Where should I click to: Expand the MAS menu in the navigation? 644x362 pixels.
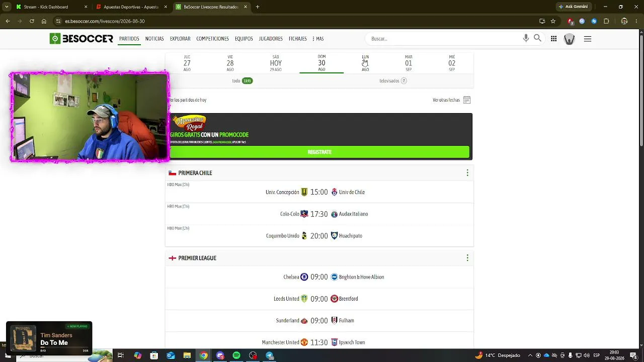pos(318,39)
